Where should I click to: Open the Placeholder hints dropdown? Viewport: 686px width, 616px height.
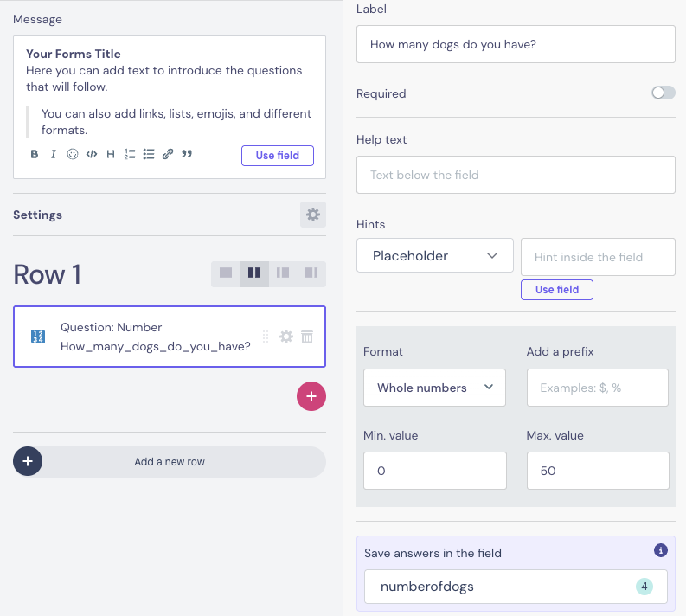click(x=435, y=255)
